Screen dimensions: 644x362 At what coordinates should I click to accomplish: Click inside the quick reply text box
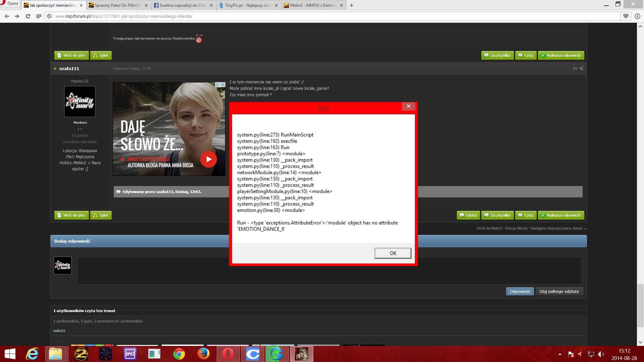point(329,271)
